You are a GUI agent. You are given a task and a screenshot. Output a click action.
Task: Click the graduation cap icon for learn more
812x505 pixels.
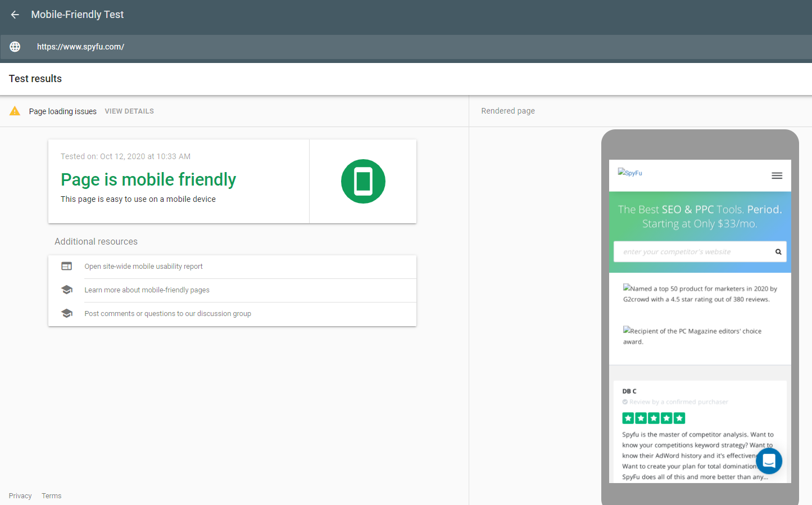click(67, 290)
